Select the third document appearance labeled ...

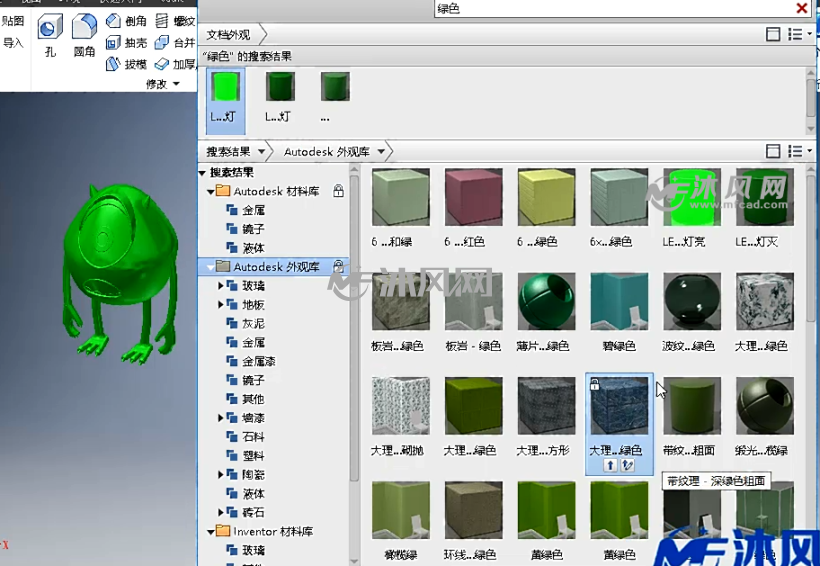coord(335,97)
